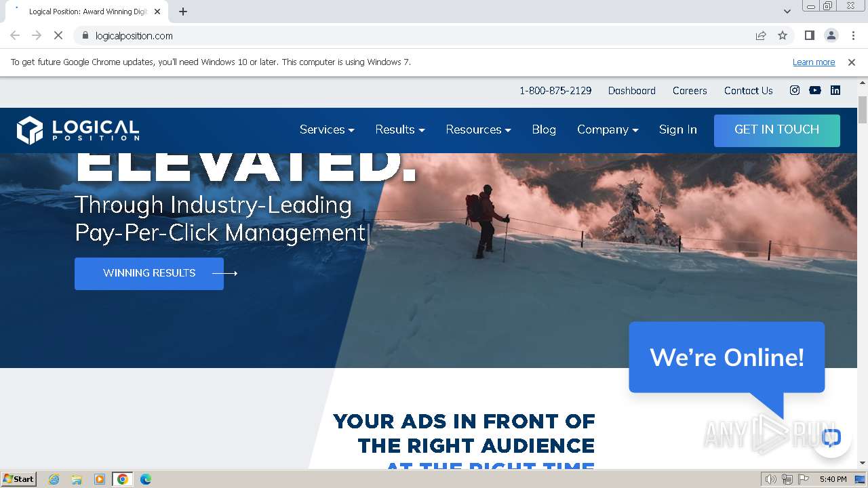This screenshot has height=488, width=868.
Task: Open File Explorer from taskbar
Action: [x=77, y=479]
